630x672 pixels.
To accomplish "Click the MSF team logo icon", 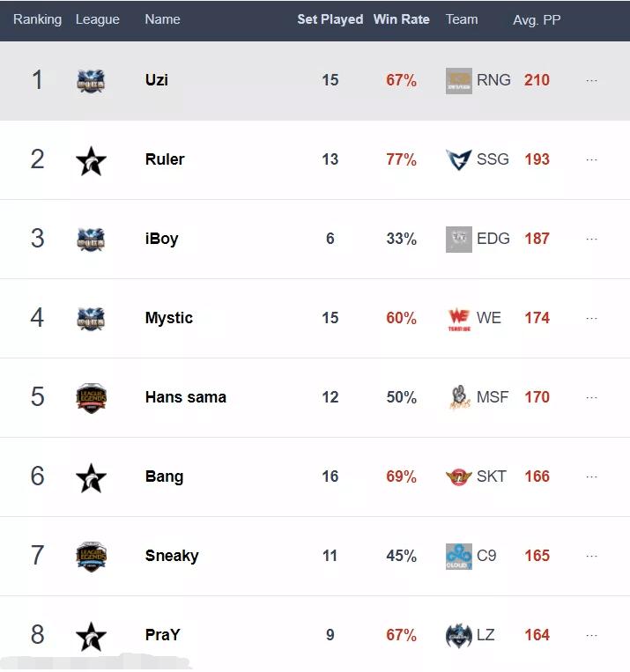I will click(x=459, y=397).
